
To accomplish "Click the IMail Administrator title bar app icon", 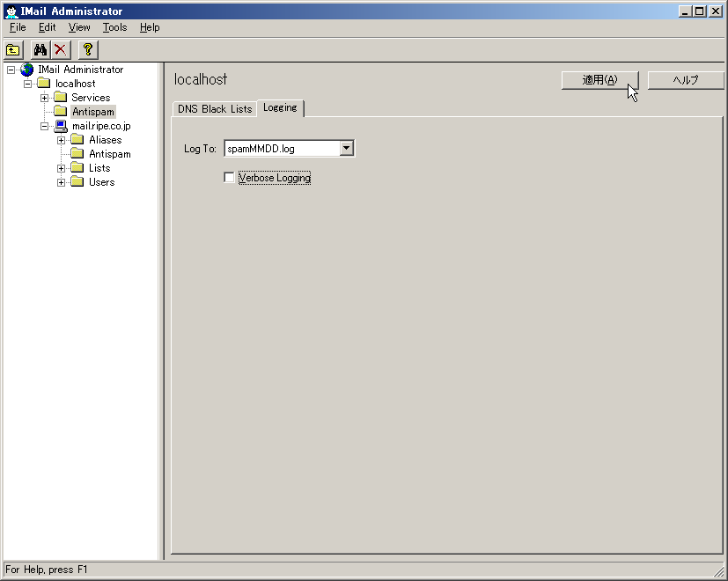I will (11, 11).
